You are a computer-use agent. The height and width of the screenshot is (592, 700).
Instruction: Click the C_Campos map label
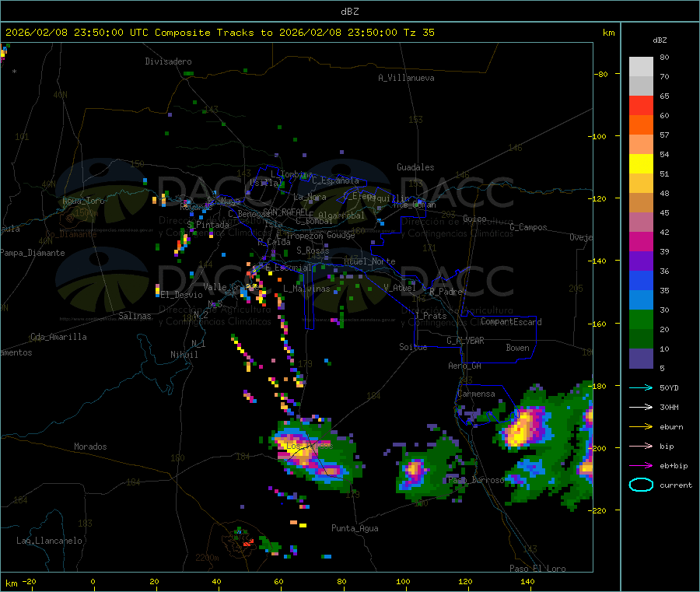528,227
